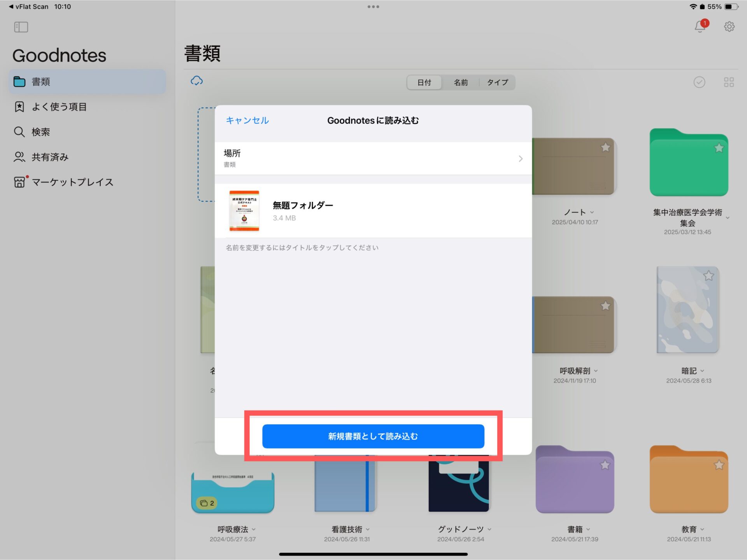
Task: Toggle favorite star on 書籍 folder
Action: [605, 465]
